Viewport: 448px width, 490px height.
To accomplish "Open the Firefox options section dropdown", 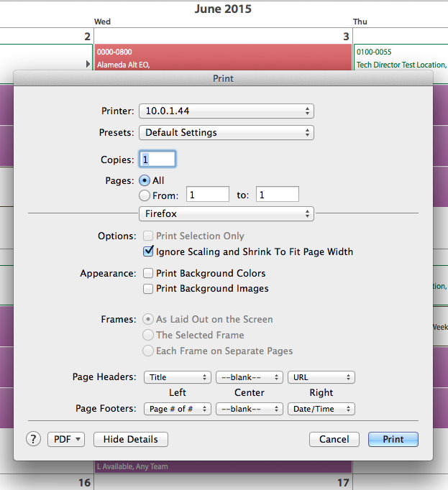I will click(227, 214).
